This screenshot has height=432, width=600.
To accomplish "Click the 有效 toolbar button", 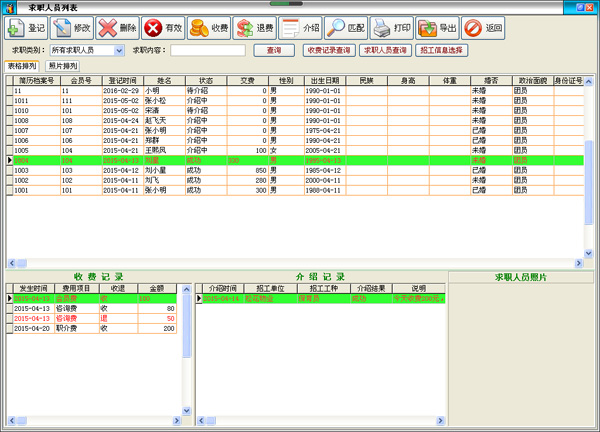I will [163, 28].
